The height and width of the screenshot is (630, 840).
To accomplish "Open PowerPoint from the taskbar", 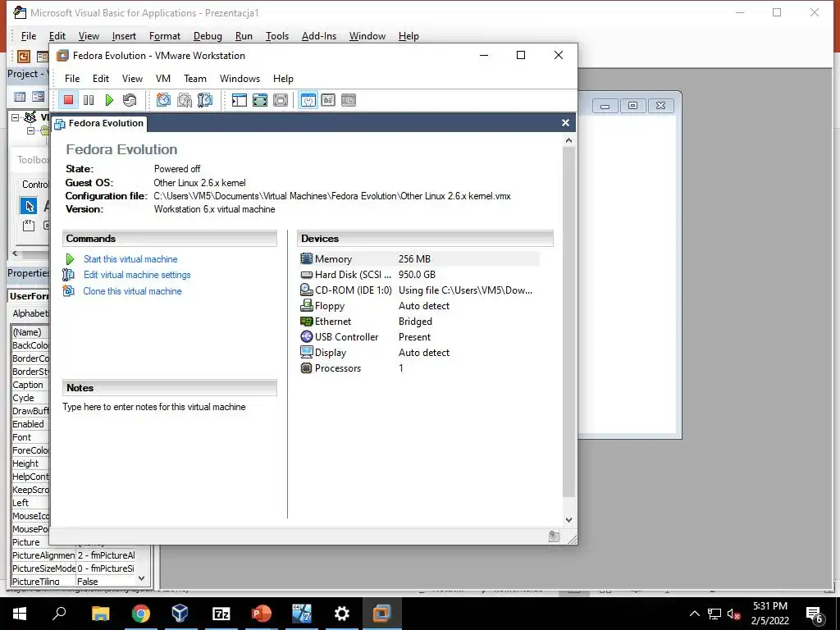I will [262, 614].
